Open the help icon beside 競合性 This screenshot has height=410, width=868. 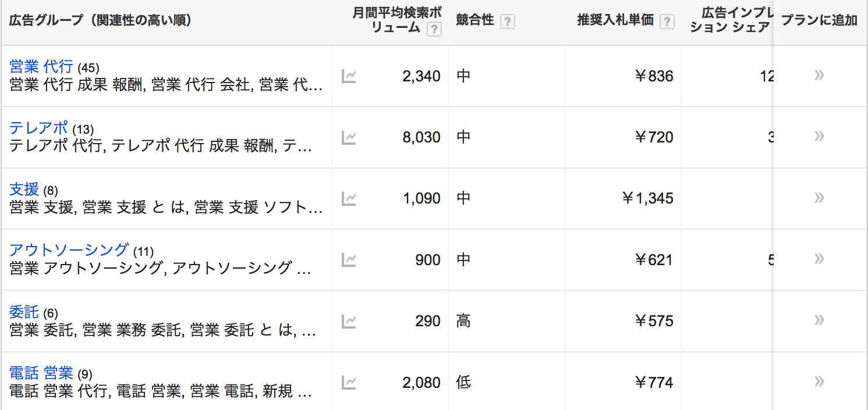(x=508, y=22)
